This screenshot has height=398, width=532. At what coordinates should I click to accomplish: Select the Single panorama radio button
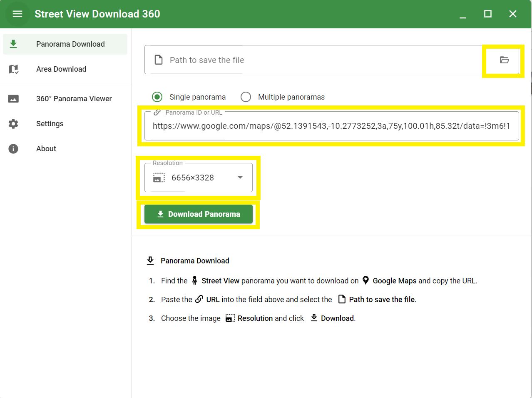click(x=157, y=97)
